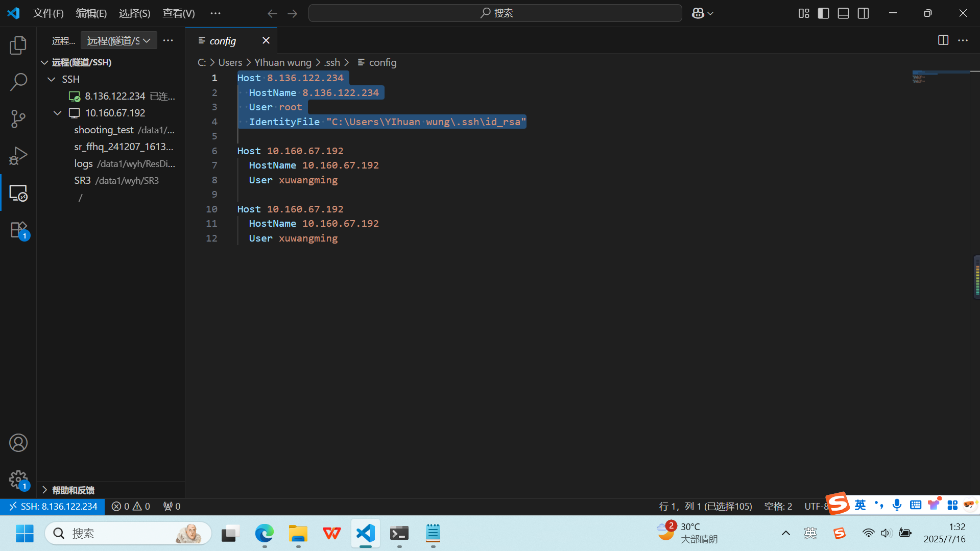This screenshot has height=551, width=980.
Task: Select the Remote Explorer icon
Action: point(18,193)
